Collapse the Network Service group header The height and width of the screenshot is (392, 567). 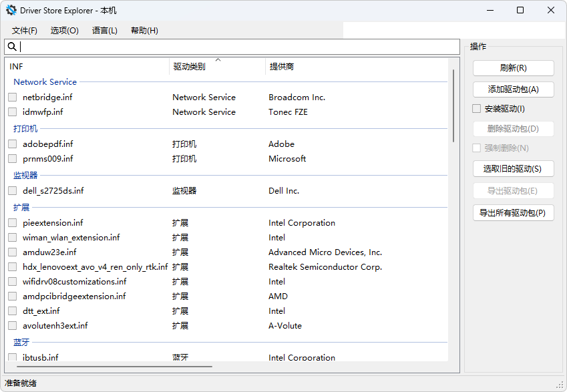point(45,82)
